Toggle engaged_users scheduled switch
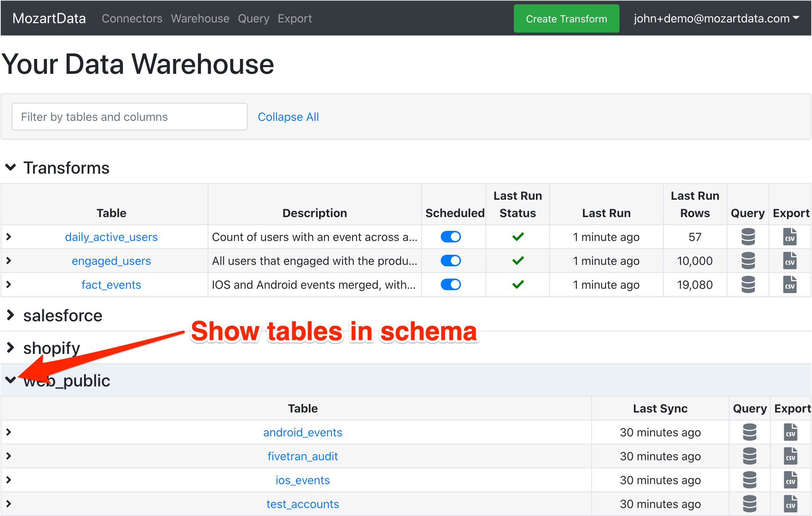 (x=451, y=261)
